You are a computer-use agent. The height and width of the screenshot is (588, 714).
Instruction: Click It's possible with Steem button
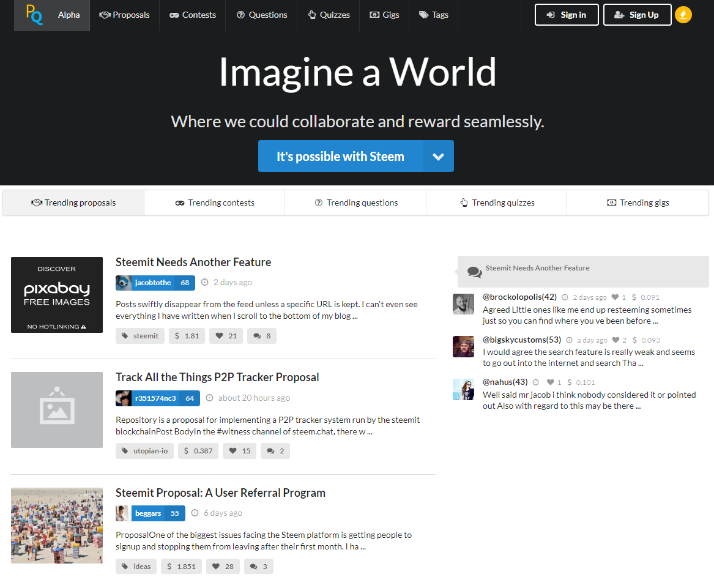[x=340, y=156]
